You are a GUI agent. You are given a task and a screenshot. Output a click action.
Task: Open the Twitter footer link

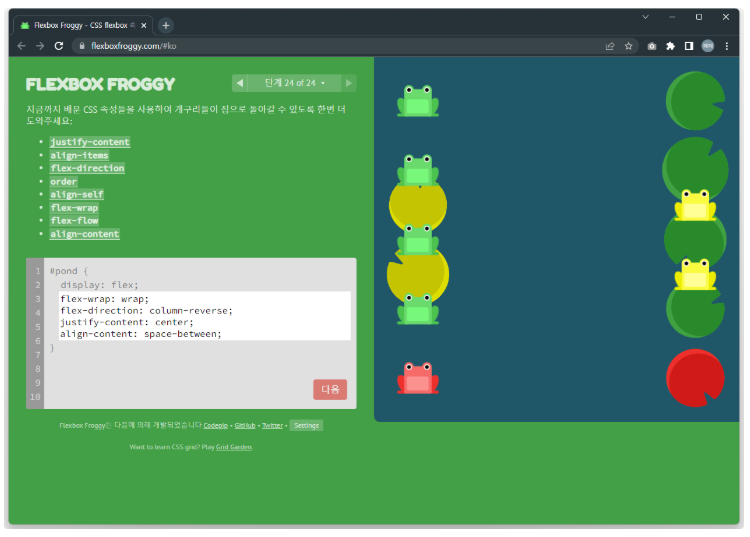coord(272,426)
